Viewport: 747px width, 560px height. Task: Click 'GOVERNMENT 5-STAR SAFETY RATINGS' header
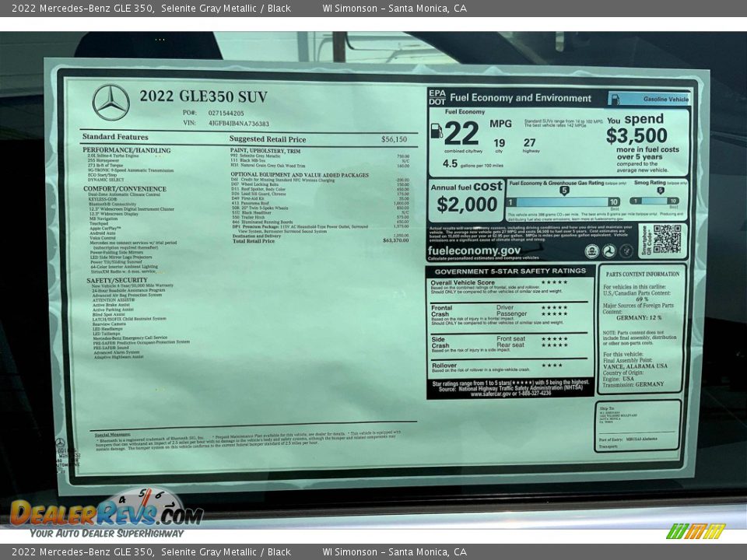[510, 271]
